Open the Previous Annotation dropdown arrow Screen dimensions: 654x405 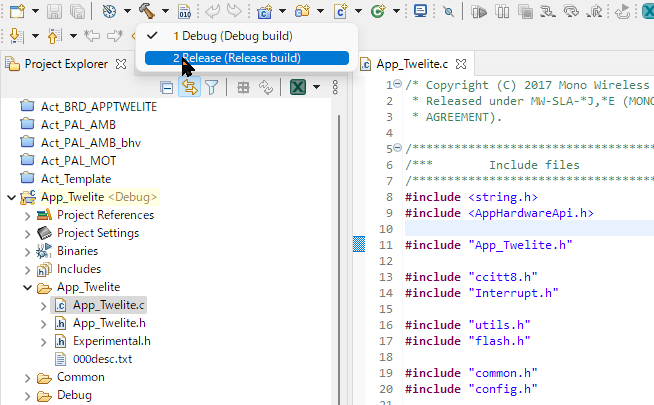pos(73,36)
